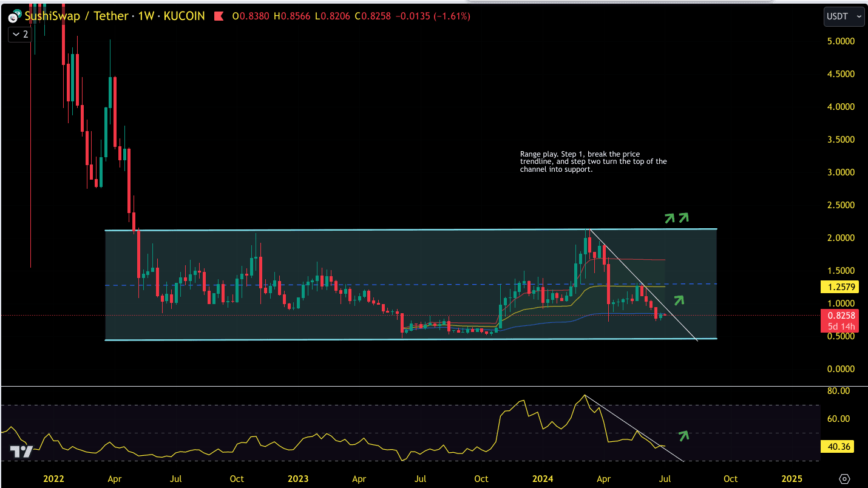Image resolution: width=868 pixels, height=488 pixels.
Task: Click the open value O0.8380
Action: 252,16
